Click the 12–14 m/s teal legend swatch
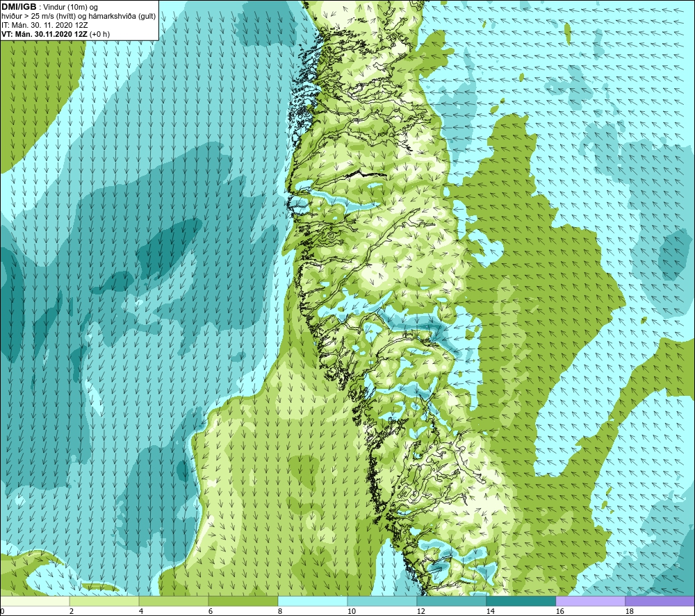This screenshot has width=695, height=616. coord(451,601)
